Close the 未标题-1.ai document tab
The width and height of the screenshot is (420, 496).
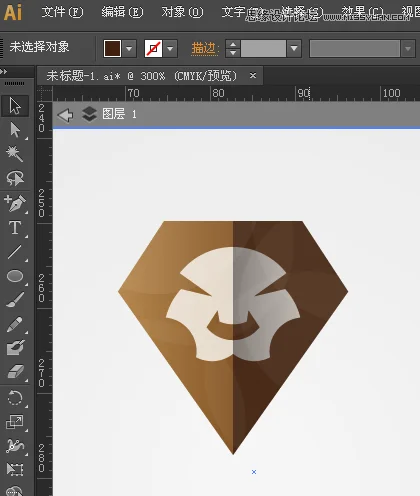[x=253, y=76]
